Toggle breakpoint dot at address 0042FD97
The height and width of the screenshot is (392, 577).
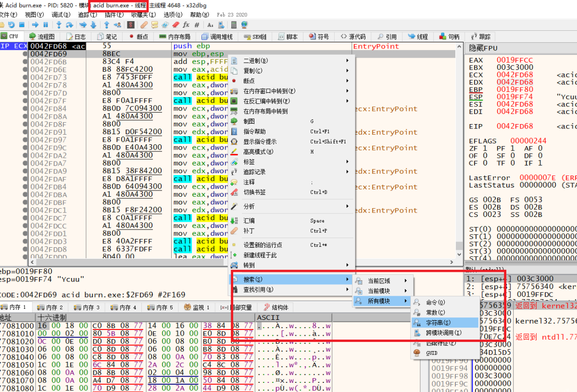[x=25, y=140]
